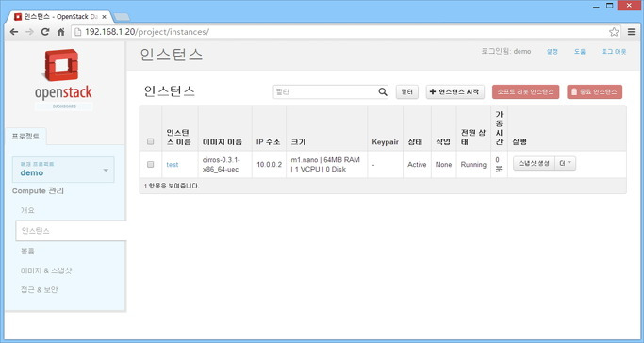
Task: Click the 로그 아웃 link
Action: tap(614, 52)
